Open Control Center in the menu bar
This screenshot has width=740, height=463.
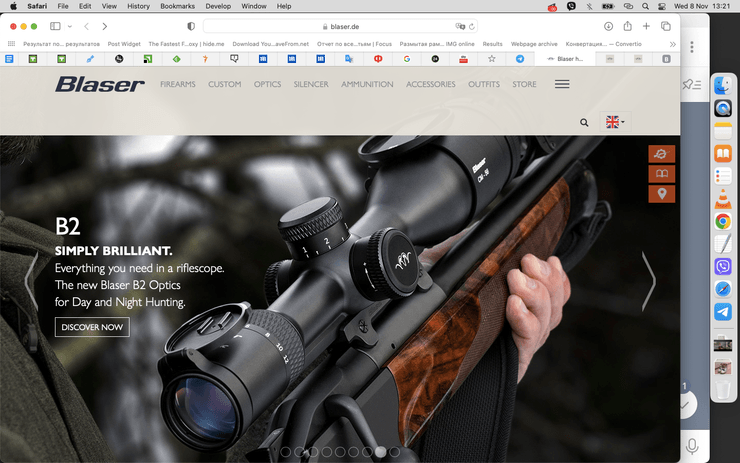[662, 6]
